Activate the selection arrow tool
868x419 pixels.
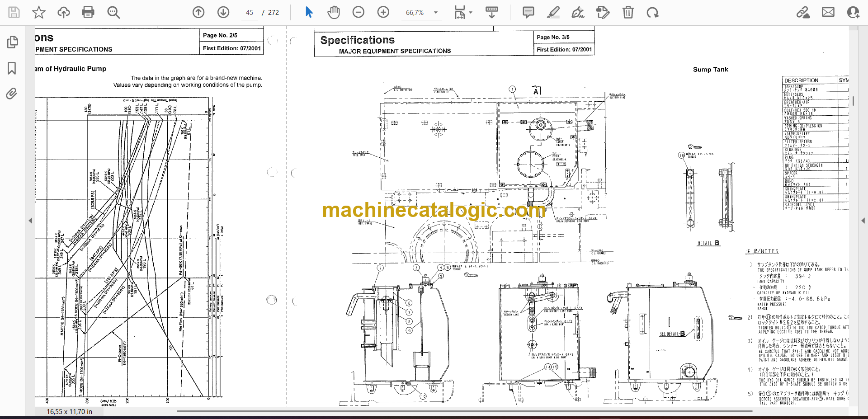[309, 12]
